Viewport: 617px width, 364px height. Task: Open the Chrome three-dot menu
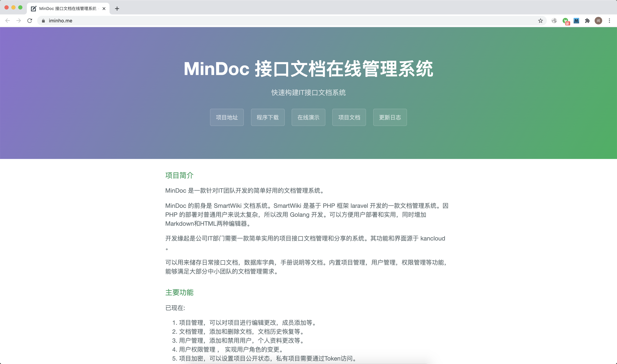click(609, 21)
